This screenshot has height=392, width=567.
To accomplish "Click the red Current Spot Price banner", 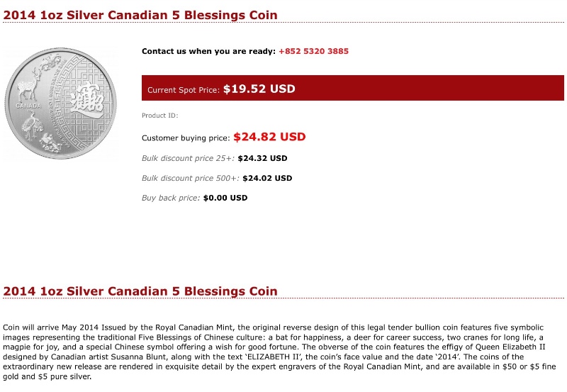I will click(352, 88).
